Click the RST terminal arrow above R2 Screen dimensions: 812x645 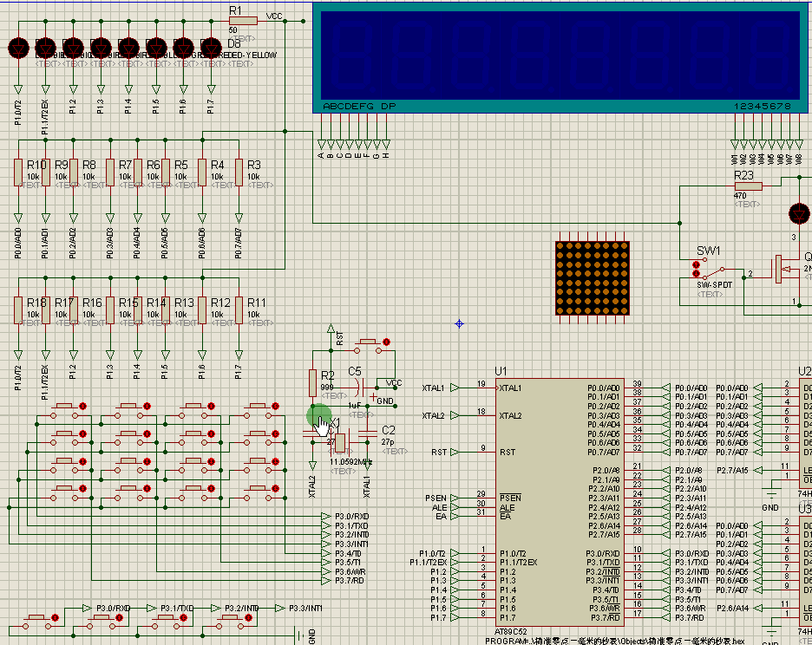click(x=331, y=329)
